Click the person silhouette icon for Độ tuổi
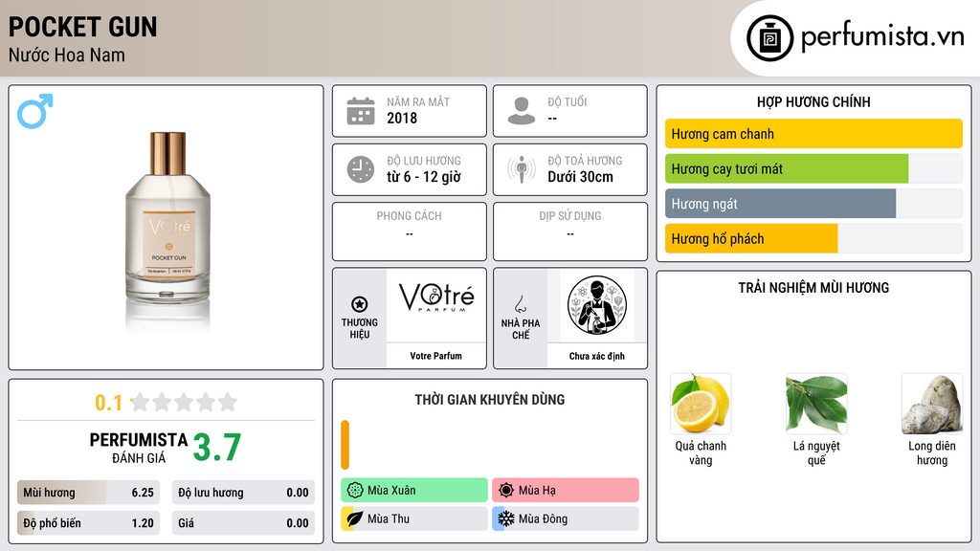Viewport: 980px width, 551px height. pyautogui.click(x=522, y=111)
